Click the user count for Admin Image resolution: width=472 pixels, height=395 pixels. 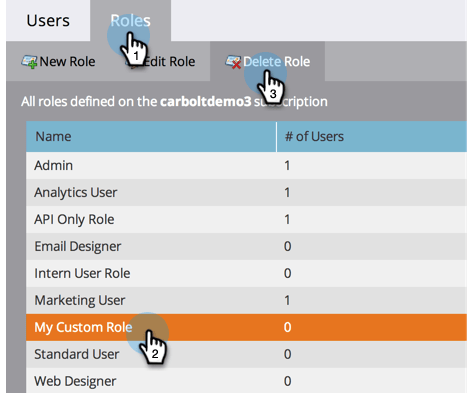click(x=287, y=166)
